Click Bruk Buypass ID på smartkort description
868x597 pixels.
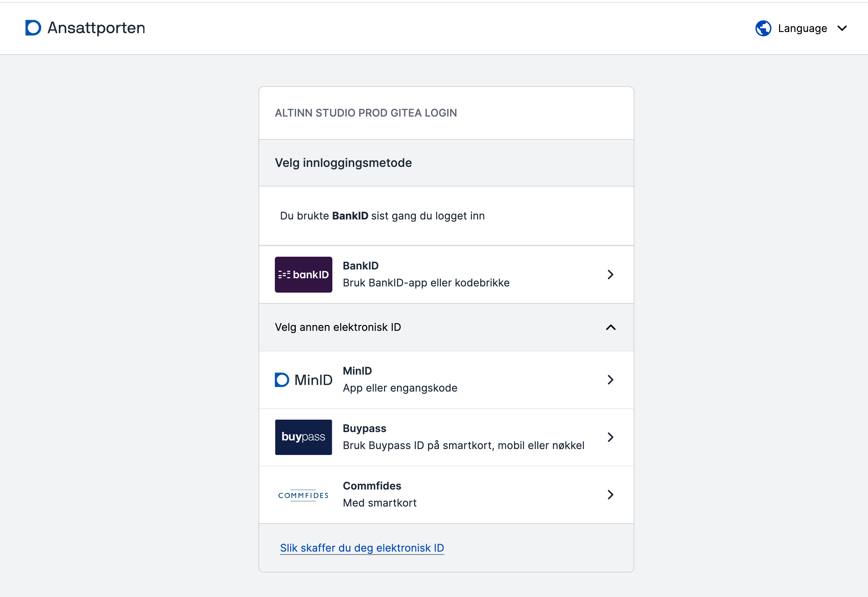(463, 445)
